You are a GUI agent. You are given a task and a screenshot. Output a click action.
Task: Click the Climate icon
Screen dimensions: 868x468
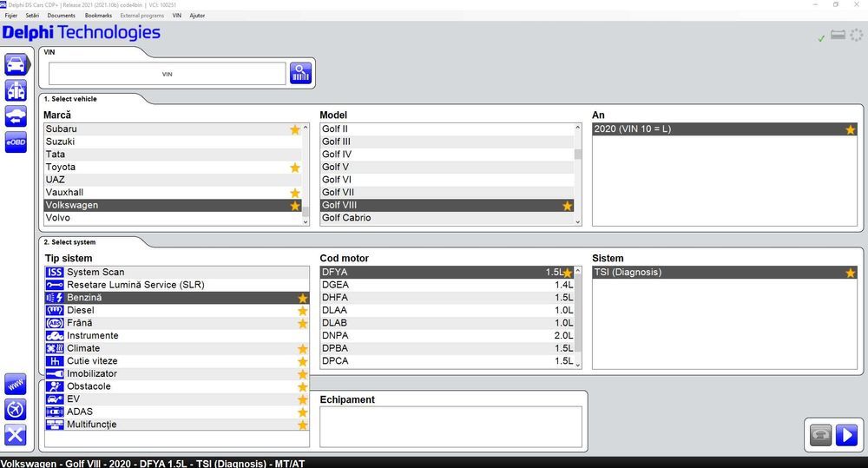(55, 348)
